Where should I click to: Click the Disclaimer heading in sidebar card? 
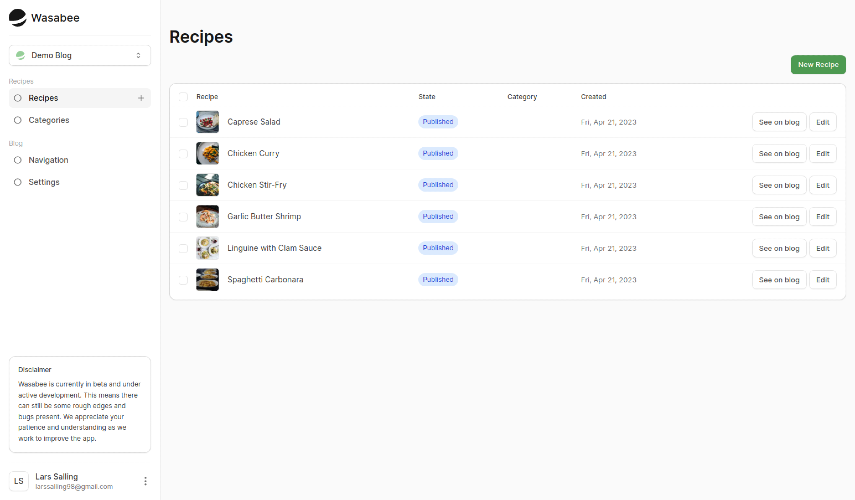click(x=35, y=370)
